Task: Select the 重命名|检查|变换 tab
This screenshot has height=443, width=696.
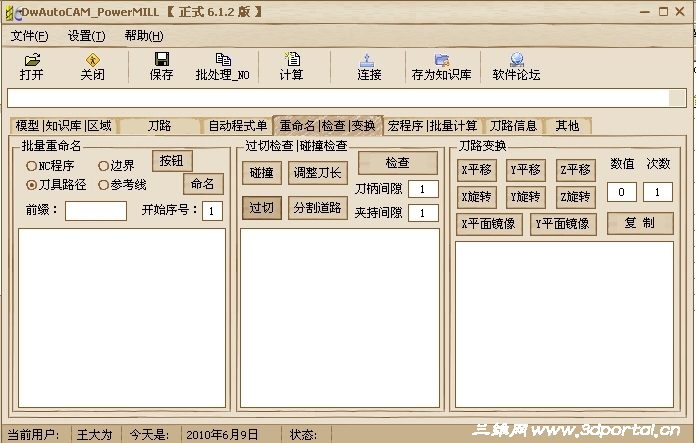Action: tap(328, 126)
